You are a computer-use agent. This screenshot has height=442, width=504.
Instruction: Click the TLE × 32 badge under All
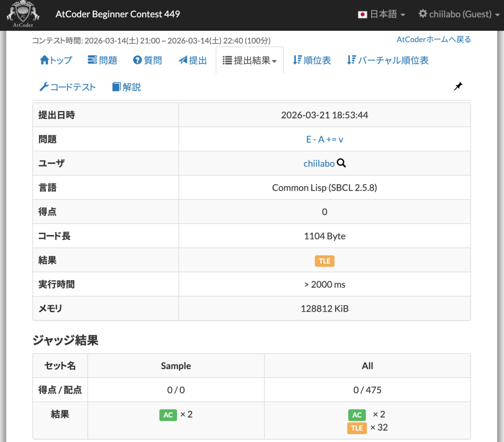click(357, 428)
